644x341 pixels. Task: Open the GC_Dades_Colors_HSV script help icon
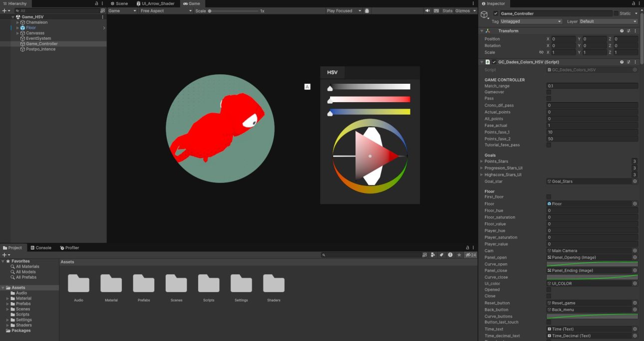click(x=622, y=62)
